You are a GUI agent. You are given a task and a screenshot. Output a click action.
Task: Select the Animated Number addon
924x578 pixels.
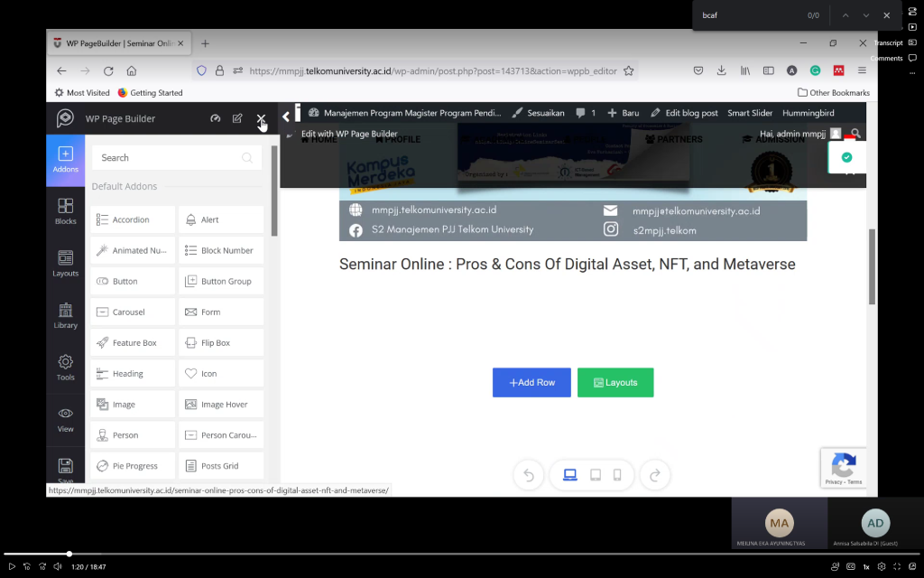(x=133, y=250)
